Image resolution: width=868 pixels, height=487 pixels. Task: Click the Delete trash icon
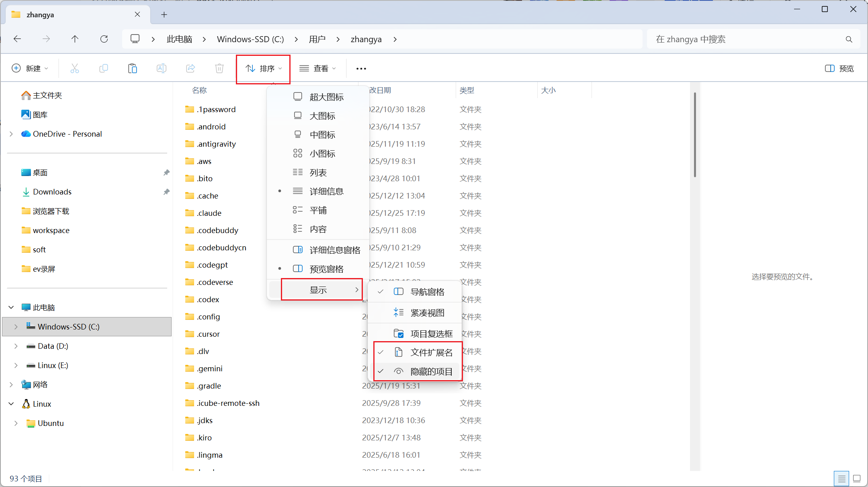[219, 68]
